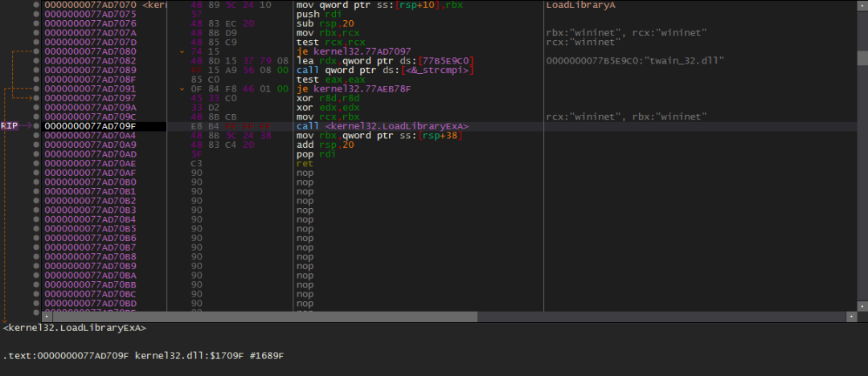Select instruction add rsp,20
The height and width of the screenshot is (376, 868).
(323, 145)
